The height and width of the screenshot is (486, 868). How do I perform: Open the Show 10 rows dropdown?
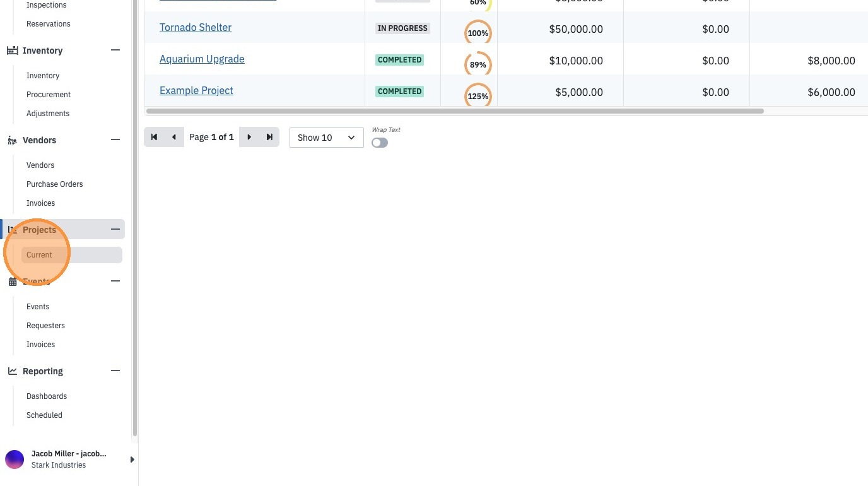click(327, 138)
